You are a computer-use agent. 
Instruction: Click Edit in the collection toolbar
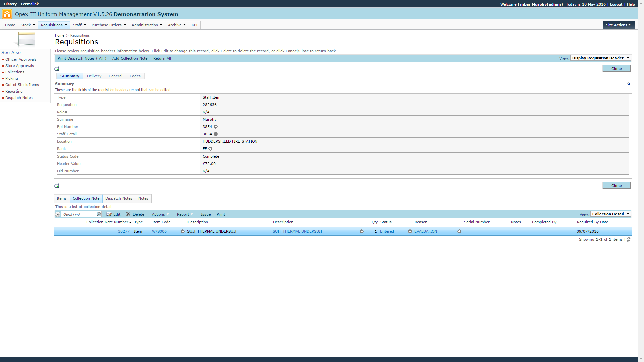tap(113, 214)
